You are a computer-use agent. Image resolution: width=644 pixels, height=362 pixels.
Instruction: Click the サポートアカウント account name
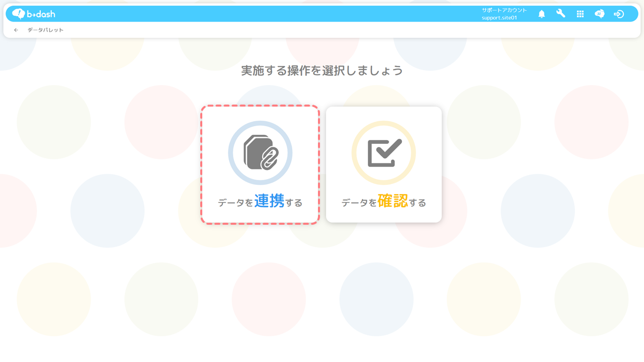(x=504, y=10)
